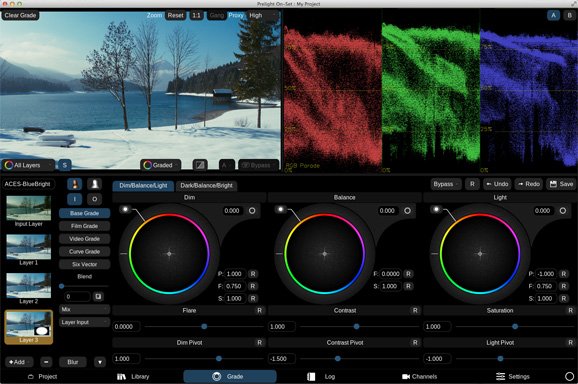Viewport: 578px width, 384px height.
Task: Reset Dim P value with R button
Action: point(253,274)
